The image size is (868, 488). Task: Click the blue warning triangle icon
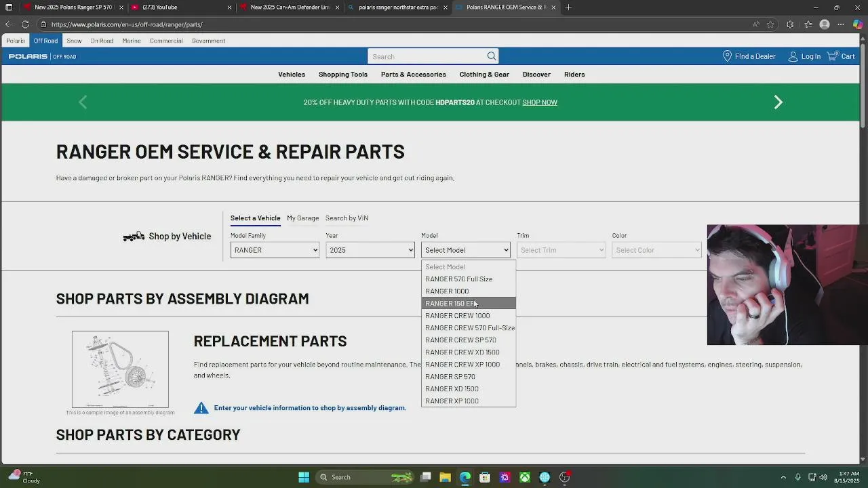(201, 407)
